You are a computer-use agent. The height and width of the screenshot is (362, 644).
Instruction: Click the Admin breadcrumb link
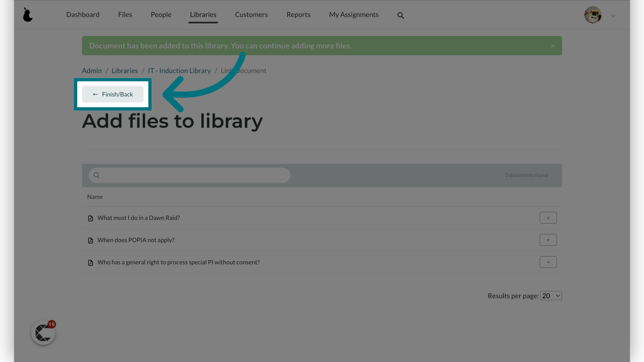click(x=92, y=70)
